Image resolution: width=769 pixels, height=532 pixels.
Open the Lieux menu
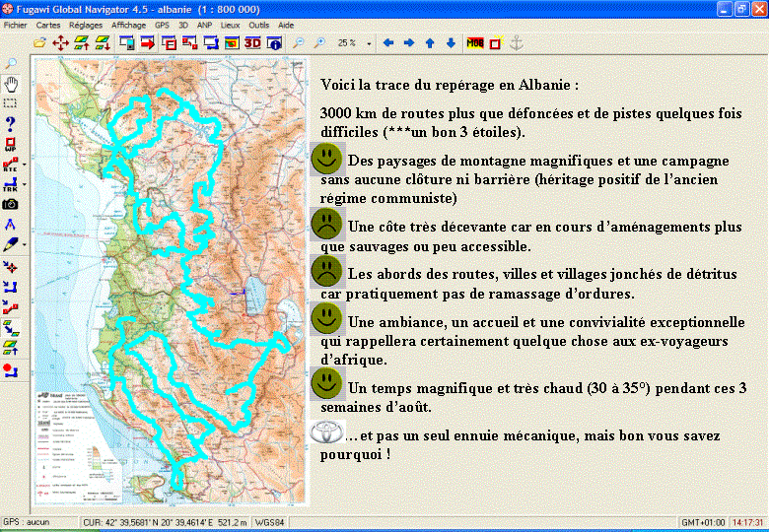coord(230,25)
